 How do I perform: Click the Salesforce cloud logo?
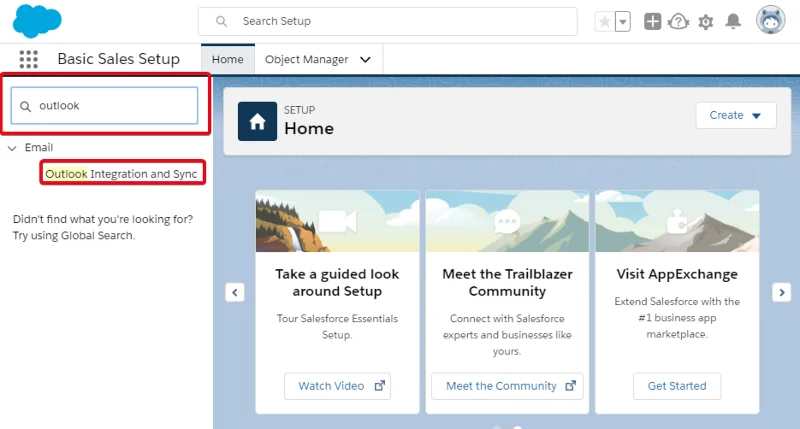tap(37, 21)
